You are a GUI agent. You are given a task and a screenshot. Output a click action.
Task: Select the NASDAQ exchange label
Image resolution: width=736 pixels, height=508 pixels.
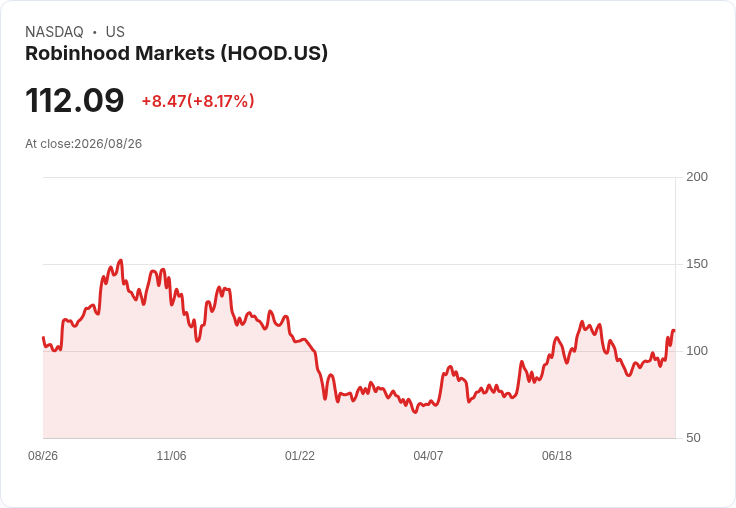pos(54,32)
